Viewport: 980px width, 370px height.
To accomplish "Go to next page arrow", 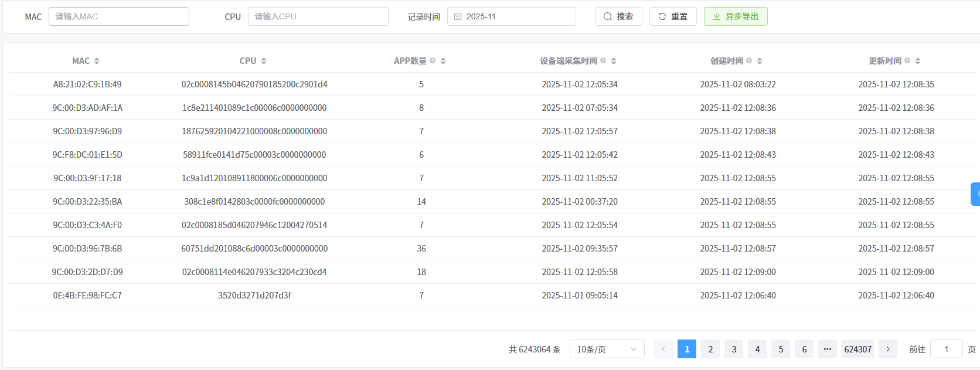I will (x=888, y=349).
